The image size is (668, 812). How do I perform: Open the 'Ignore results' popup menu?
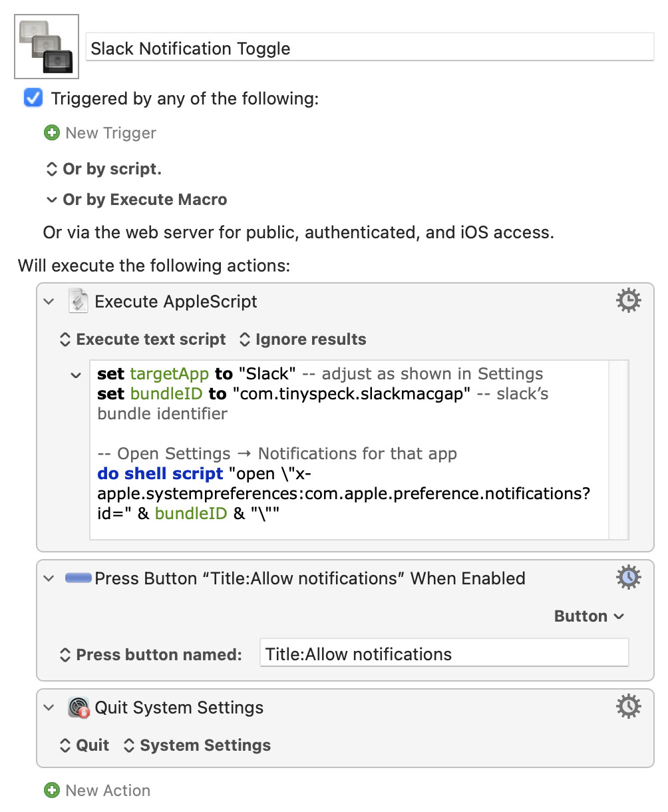[303, 339]
